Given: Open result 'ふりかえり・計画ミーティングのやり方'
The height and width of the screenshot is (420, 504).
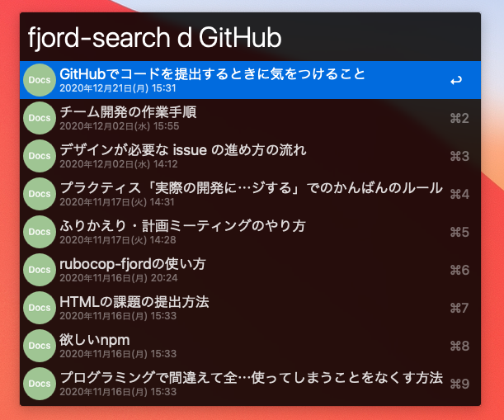Looking at the screenshot, I should 250,232.
